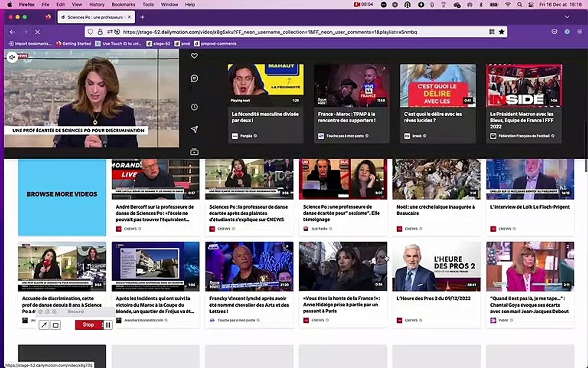Unmute the video player
The width and height of the screenshot is (588, 368).
pos(12,57)
